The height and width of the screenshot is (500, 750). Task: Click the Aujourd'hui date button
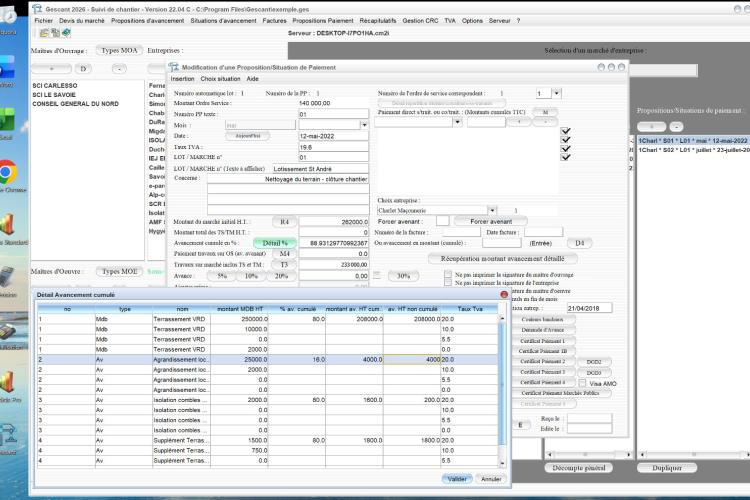point(248,136)
